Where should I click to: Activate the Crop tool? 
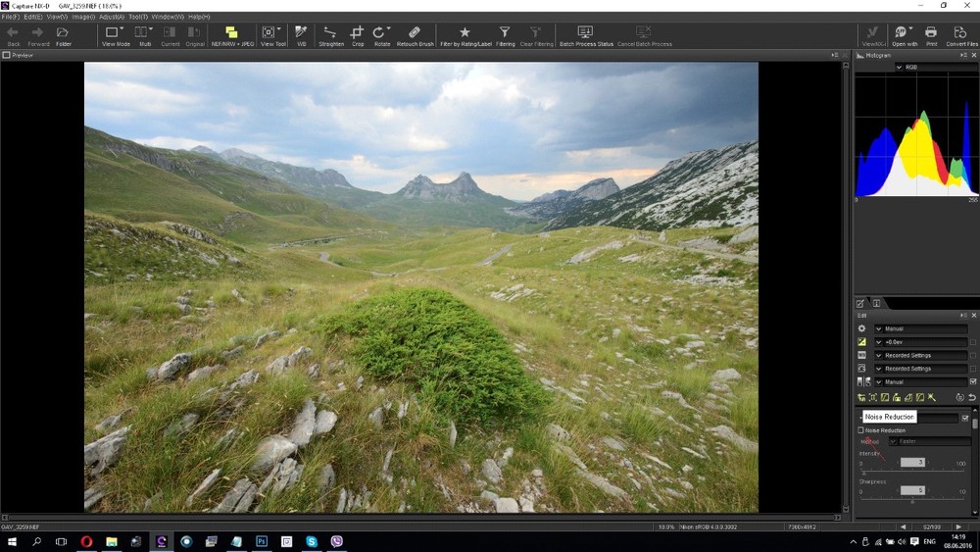pos(357,35)
